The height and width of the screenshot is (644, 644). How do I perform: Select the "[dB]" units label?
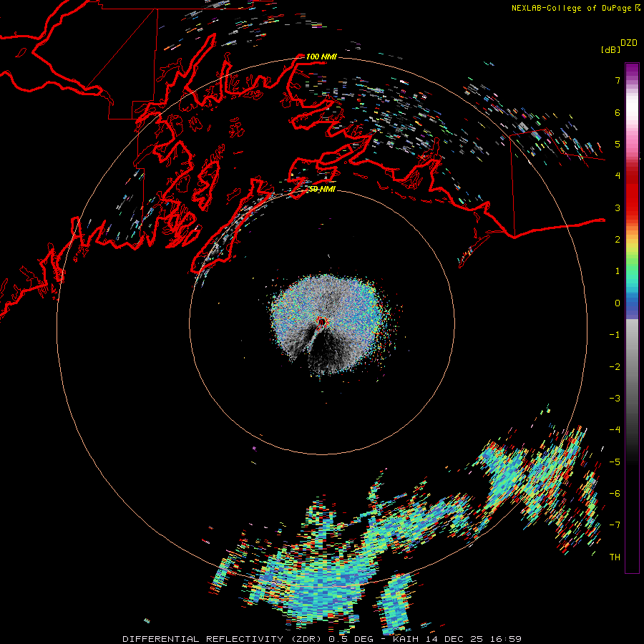click(611, 49)
